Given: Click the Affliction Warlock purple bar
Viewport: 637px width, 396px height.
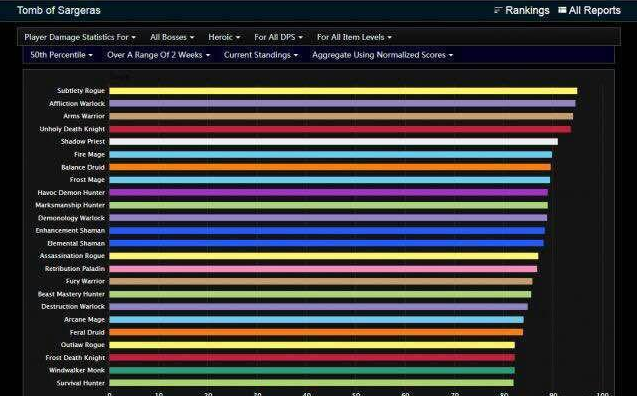Looking at the screenshot, I should [x=342, y=104].
